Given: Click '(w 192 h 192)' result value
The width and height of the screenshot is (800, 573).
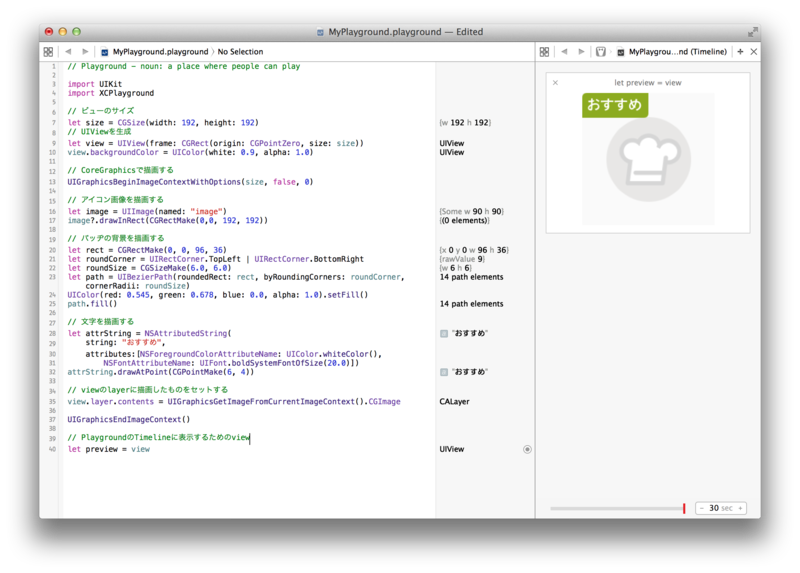Looking at the screenshot, I should point(465,123).
